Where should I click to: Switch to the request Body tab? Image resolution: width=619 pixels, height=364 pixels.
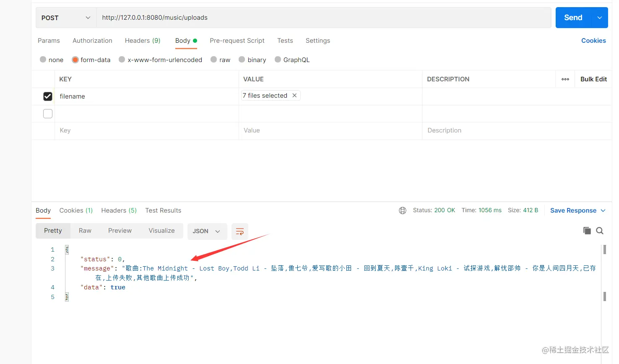186,41
